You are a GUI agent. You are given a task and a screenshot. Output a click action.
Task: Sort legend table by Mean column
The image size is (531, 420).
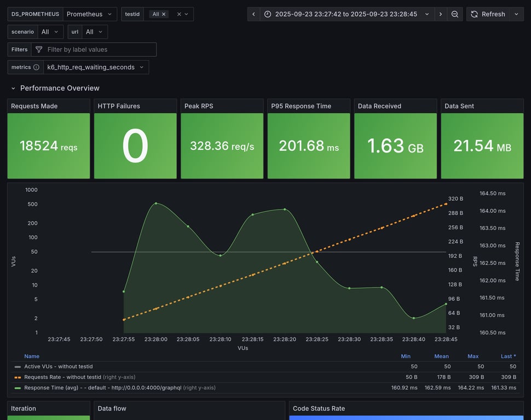pos(441,356)
